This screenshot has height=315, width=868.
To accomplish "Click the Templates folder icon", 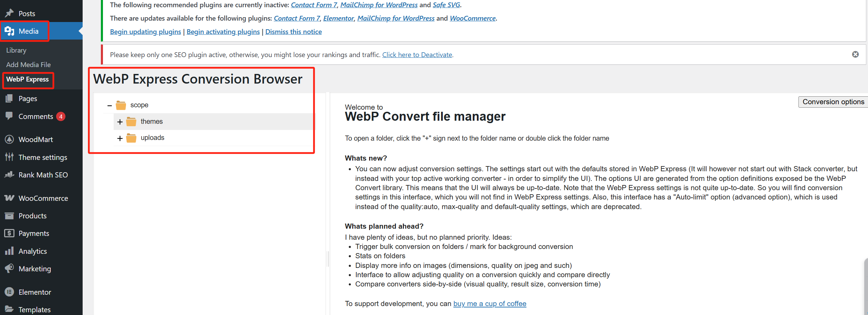I will coord(9,309).
